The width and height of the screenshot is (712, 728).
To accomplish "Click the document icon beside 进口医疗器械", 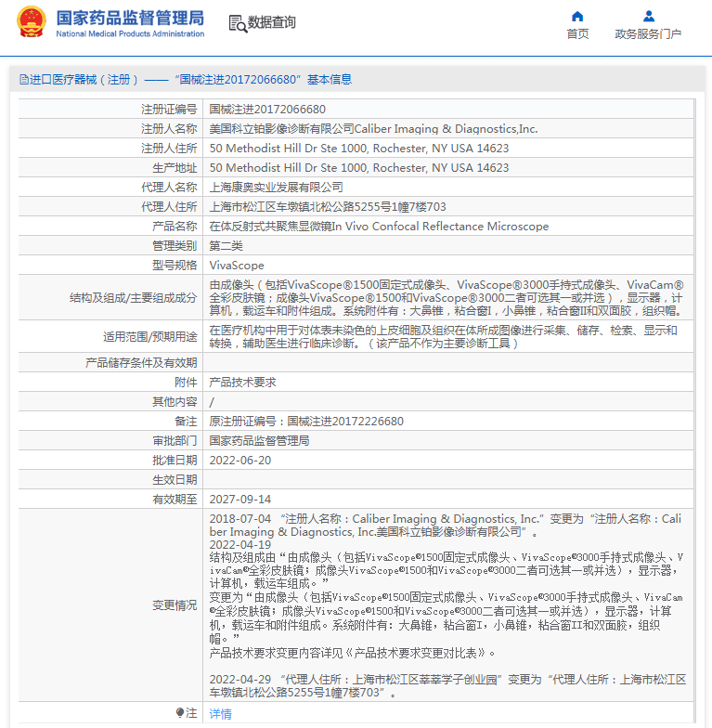I will [x=24, y=80].
